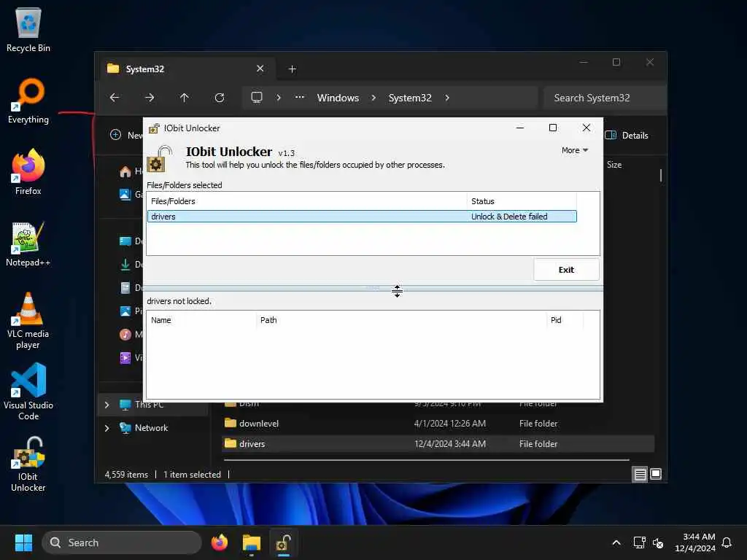
Task: Select Network in the sidebar
Action: pyautogui.click(x=151, y=428)
